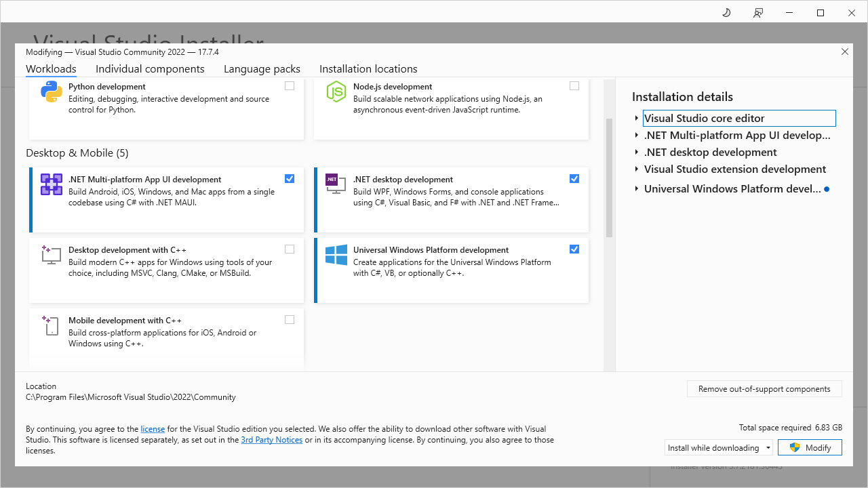Click Remove out-of-support components
Screen dimensions: 868x488
(764, 388)
